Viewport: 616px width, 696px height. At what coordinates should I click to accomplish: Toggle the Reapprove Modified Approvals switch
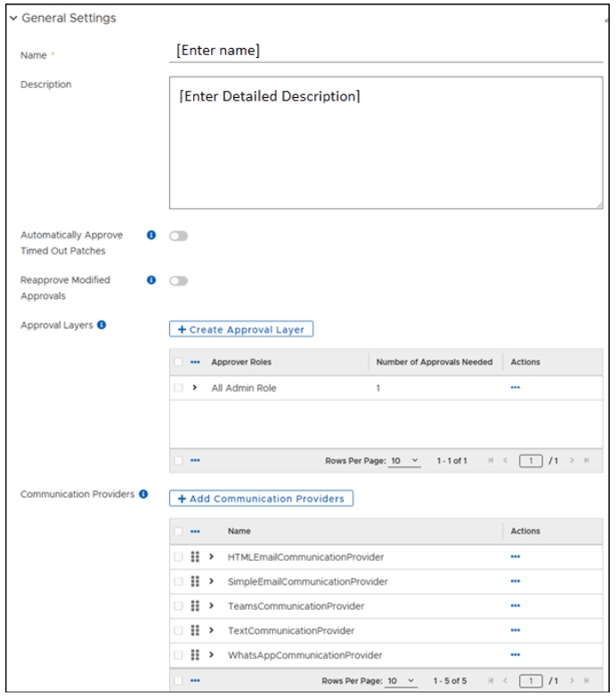(x=178, y=281)
